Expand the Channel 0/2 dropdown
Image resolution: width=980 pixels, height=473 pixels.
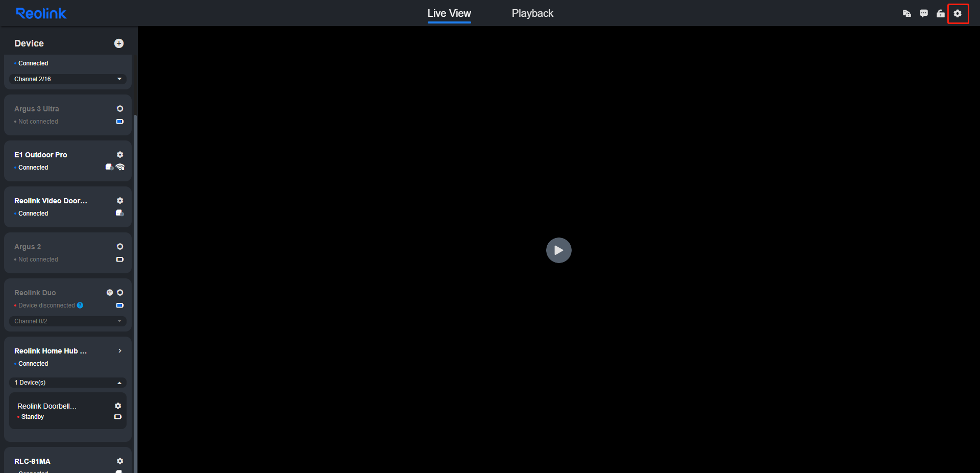coord(68,321)
